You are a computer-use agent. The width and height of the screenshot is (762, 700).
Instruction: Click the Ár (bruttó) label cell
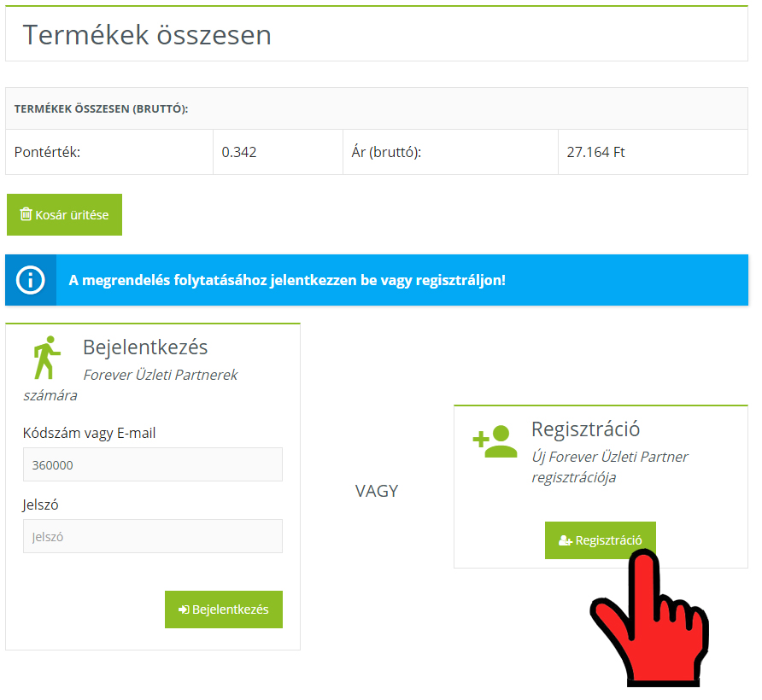(386, 152)
